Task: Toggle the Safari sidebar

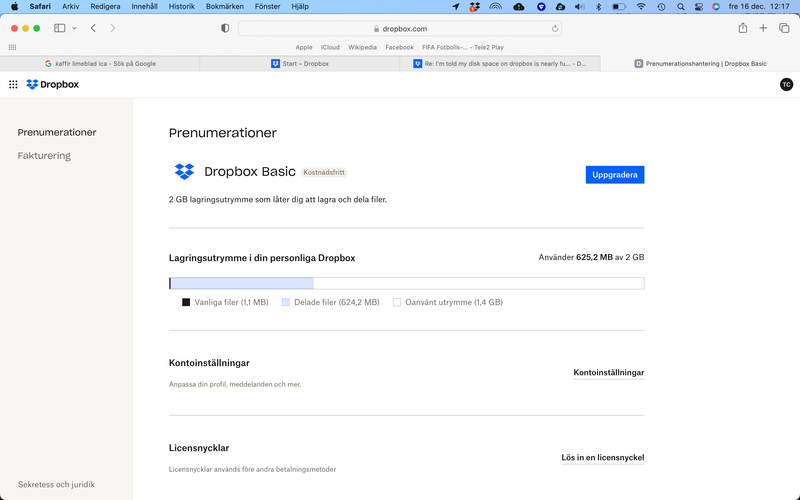Action: tap(60, 28)
